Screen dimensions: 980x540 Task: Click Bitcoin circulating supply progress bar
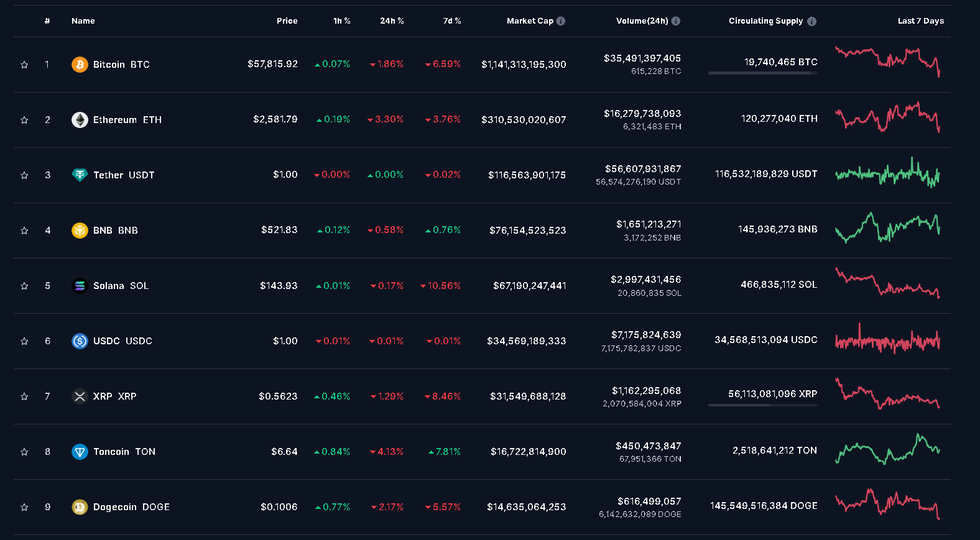(763, 73)
